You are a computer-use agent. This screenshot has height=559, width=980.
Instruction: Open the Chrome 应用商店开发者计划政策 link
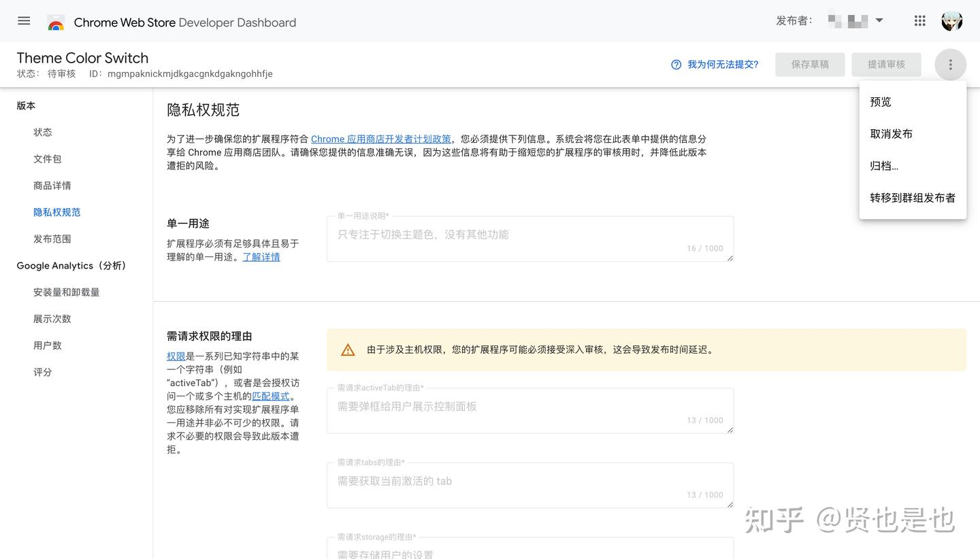click(x=380, y=139)
